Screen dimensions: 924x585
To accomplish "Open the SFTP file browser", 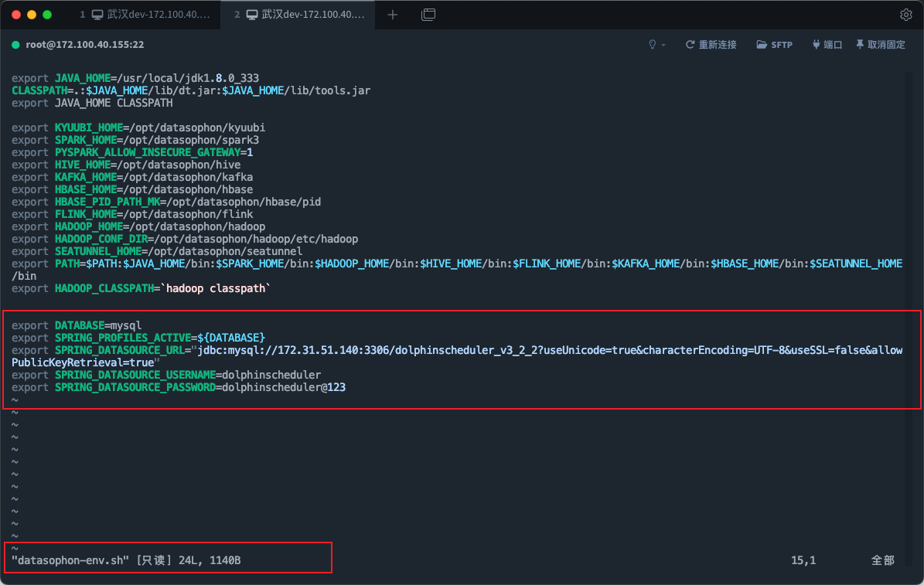I will pos(774,45).
